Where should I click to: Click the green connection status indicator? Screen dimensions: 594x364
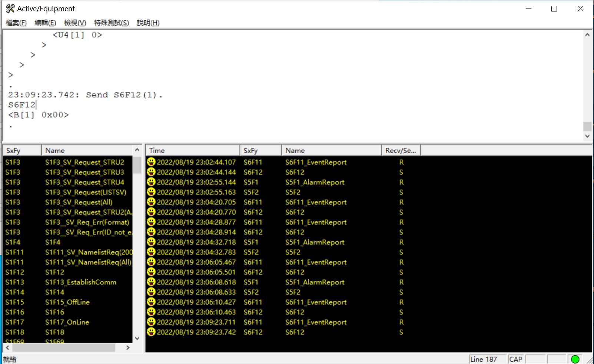[x=575, y=359]
